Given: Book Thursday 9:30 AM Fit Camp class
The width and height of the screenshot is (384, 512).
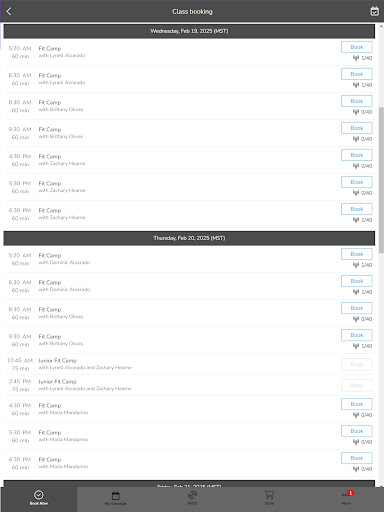Looking at the screenshot, I should point(357,335).
